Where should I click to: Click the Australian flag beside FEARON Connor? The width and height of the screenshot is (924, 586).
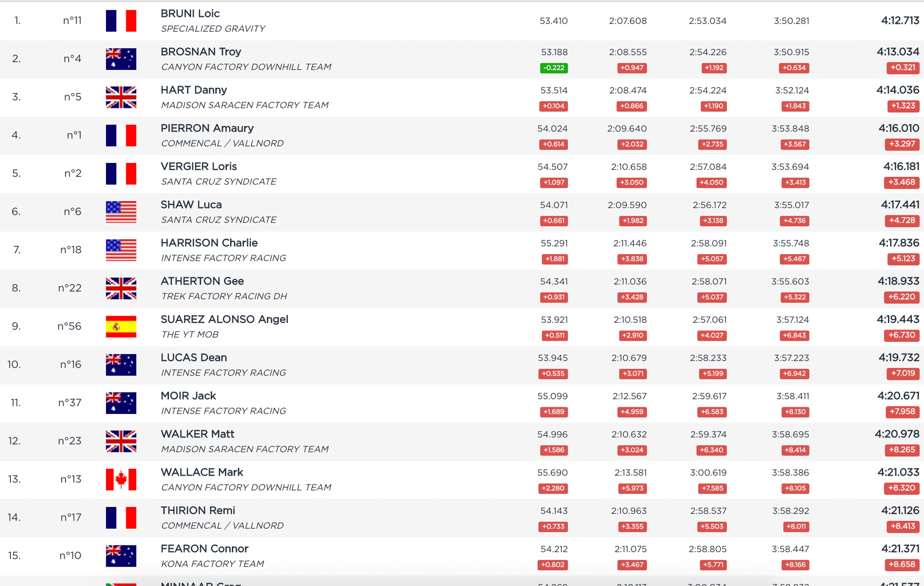pos(121,556)
